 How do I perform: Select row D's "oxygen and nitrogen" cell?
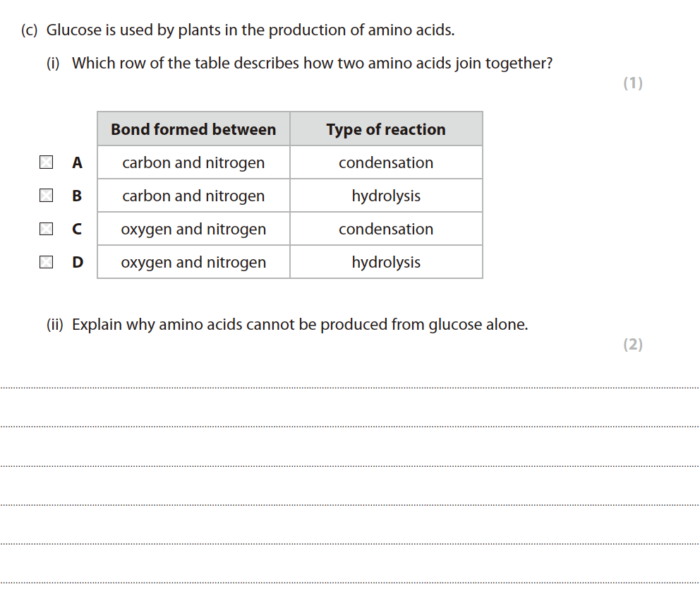[x=193, y=262]
